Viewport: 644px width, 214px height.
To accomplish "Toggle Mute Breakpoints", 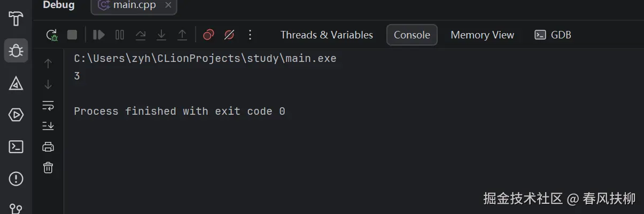I will click(x=229, y=35).
